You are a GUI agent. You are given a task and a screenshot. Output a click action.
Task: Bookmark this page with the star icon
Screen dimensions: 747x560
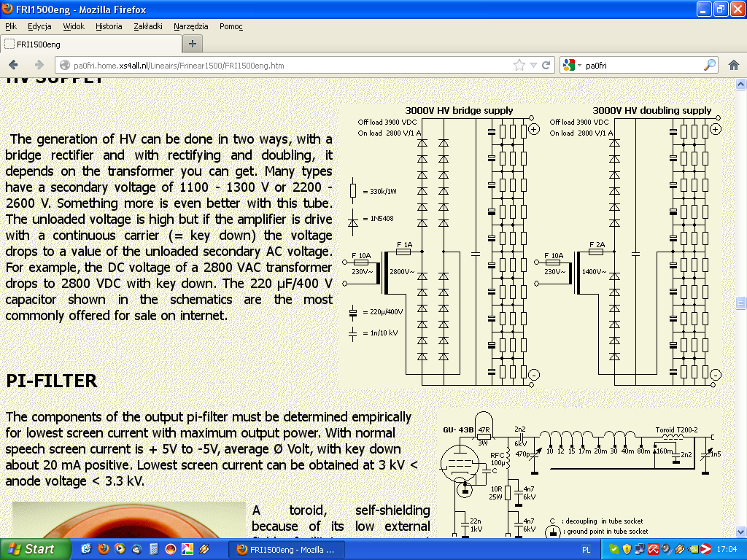coord(519,65)
